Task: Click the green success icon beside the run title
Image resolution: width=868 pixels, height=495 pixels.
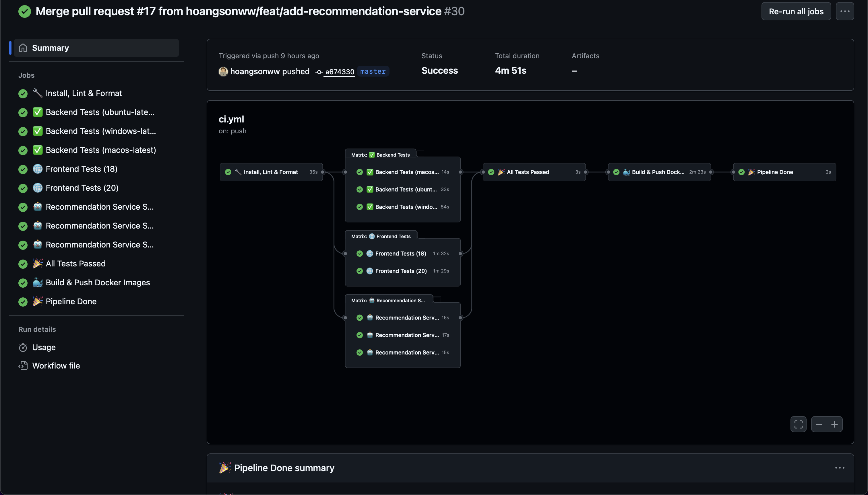Action: pyautogui.click(x=24, y=11)
